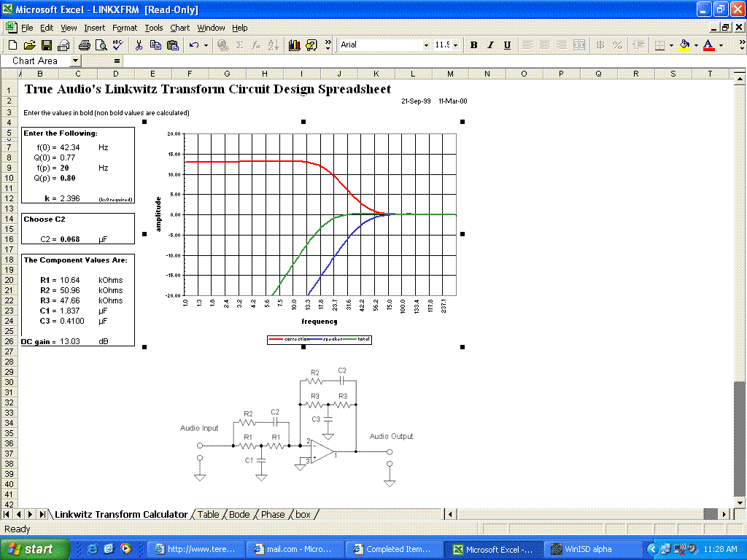Apply the yellow Fill Color bucket
The width and height of the screenshot is (747, 560).
pyautogui.click(x=684, y=44)
